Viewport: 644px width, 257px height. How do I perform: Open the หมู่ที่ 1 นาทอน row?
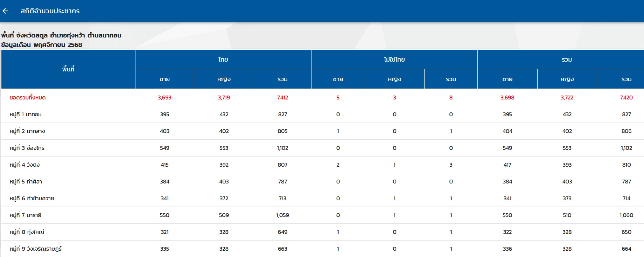point(26,114)
